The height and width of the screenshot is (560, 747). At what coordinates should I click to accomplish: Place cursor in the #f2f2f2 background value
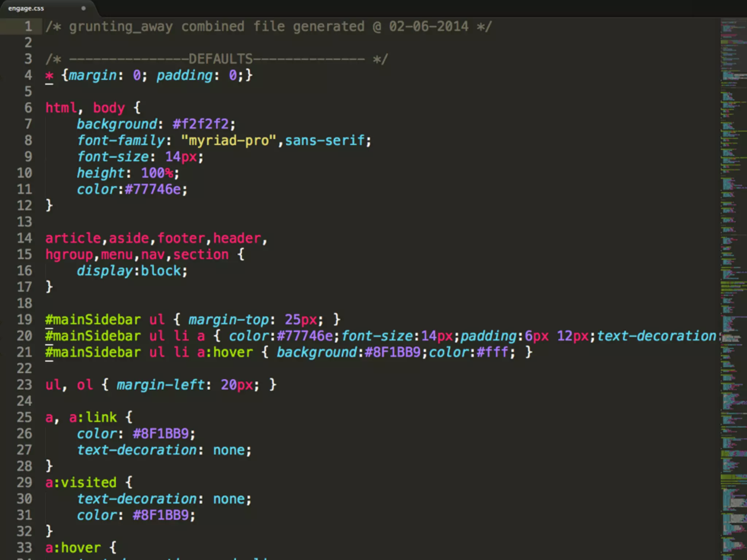click(x=201, y=124)
